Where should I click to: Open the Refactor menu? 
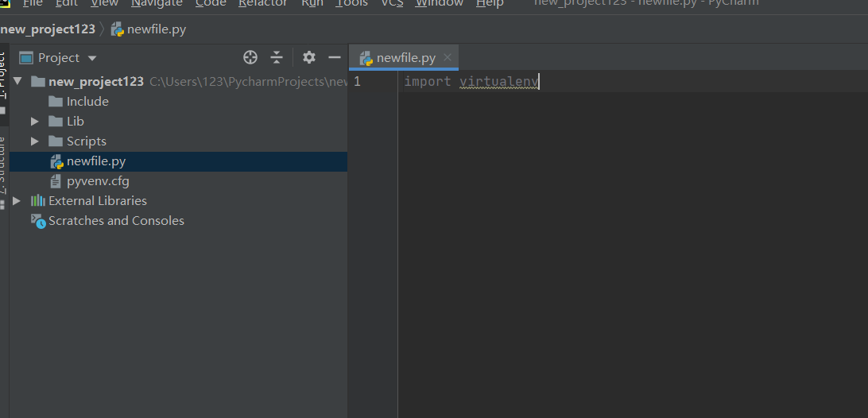click(263, 2)
